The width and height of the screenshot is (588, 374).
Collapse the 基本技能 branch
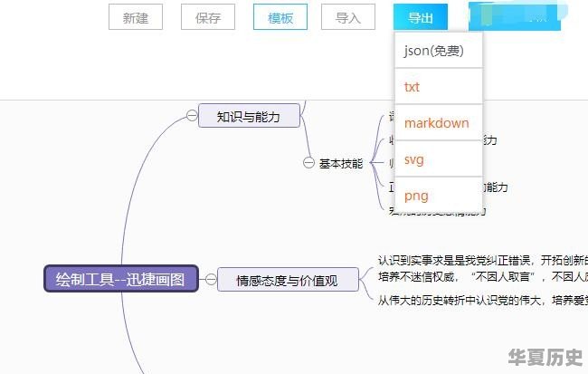pos(308,163)
